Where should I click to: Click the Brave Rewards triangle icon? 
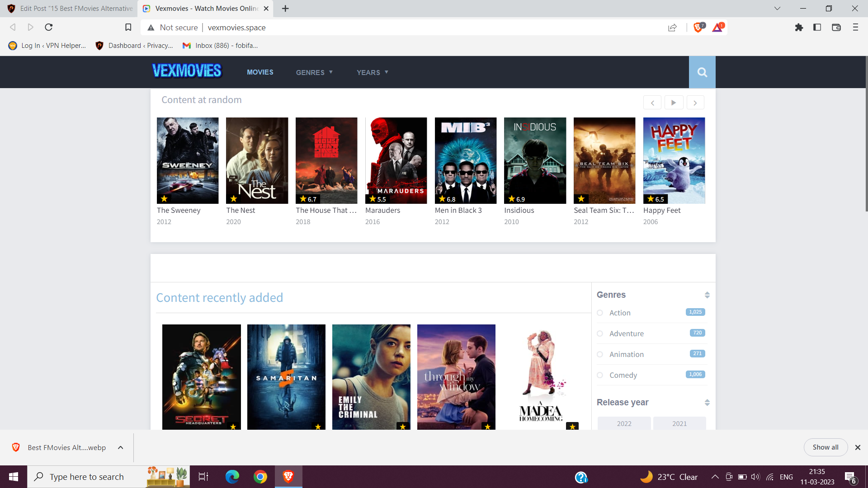718,28
